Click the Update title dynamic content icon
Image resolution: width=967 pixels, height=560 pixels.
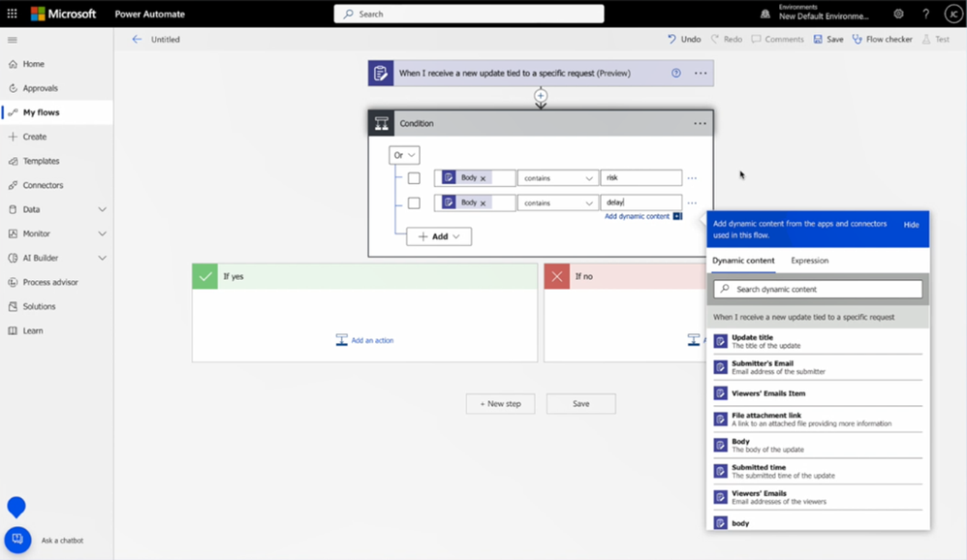(x=720, y=341)
